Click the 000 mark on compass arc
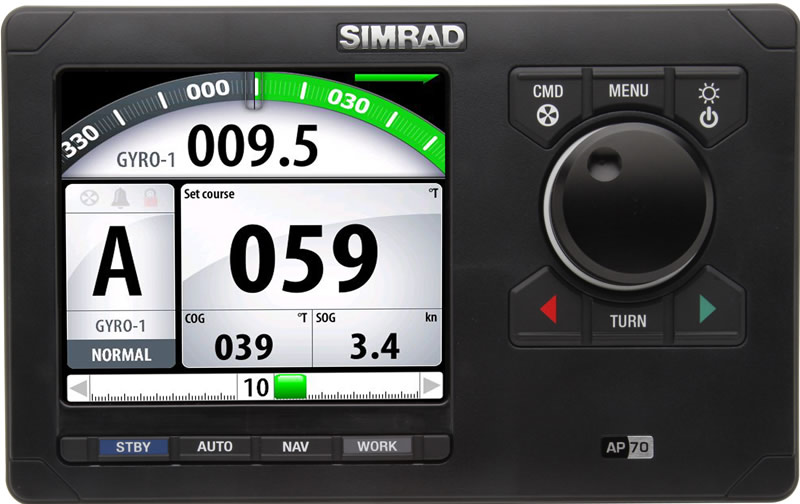 click(x=208, y=90)
